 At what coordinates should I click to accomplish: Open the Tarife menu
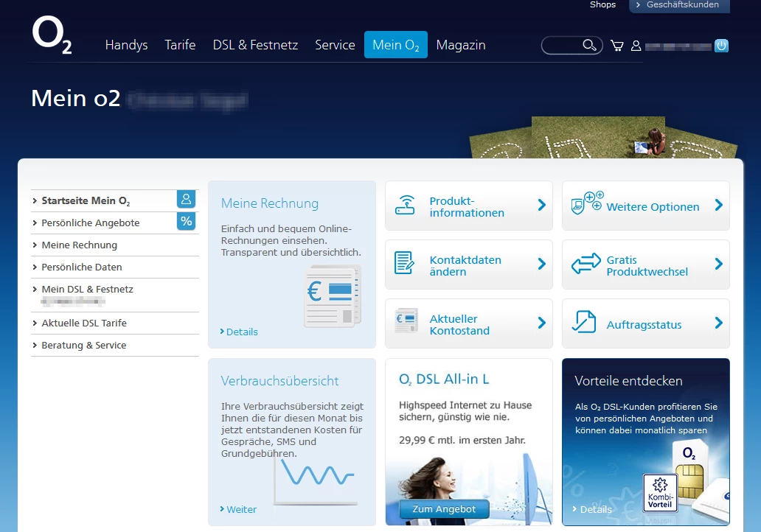click(180, 45)
